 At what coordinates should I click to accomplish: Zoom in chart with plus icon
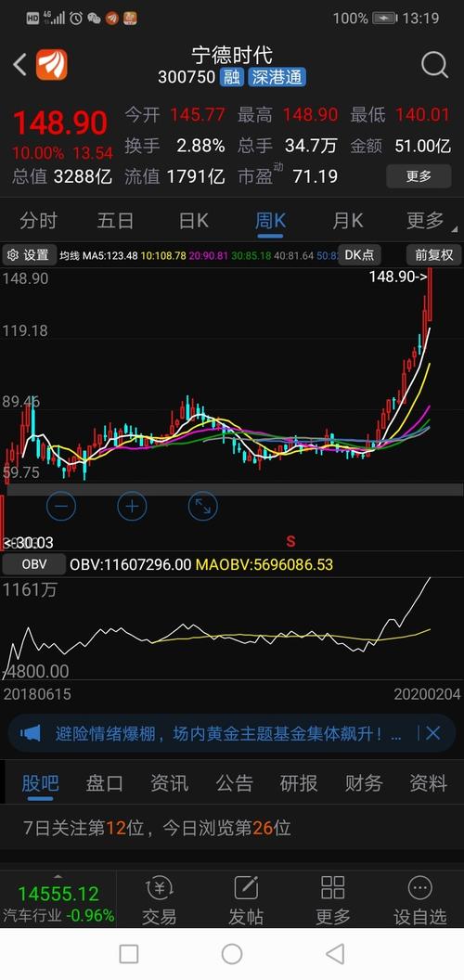pos(132,507)
